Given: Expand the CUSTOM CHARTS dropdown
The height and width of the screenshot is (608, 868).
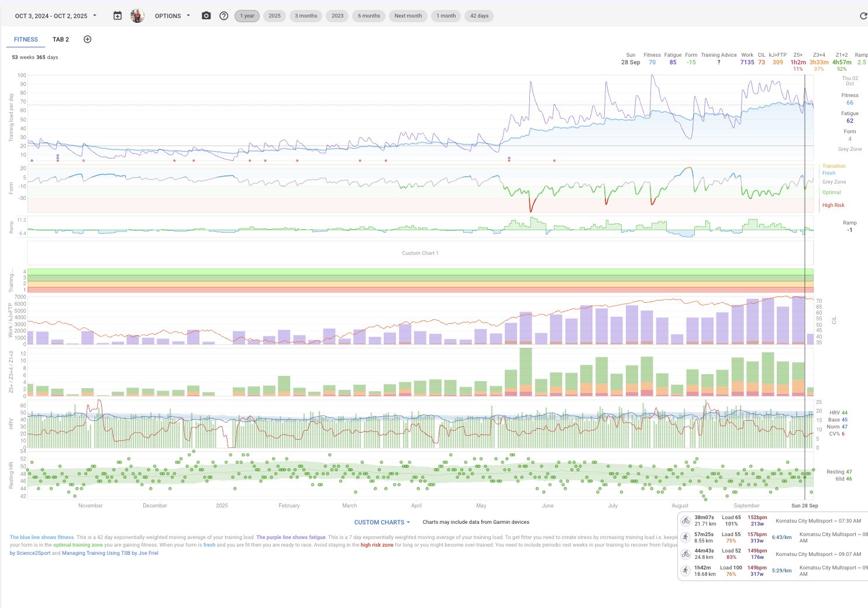Looking at the screenshot, I should [382, 522].
